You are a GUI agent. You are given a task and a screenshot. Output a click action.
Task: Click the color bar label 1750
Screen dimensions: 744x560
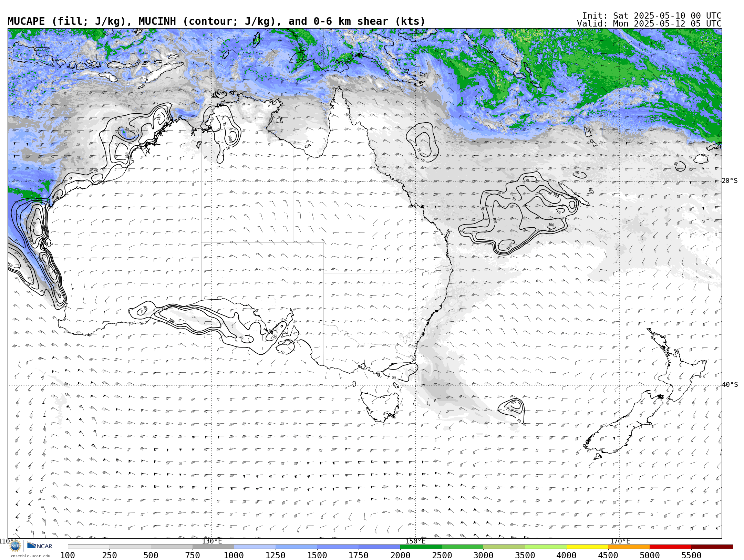pyautogui.click(x=359, y=556)
